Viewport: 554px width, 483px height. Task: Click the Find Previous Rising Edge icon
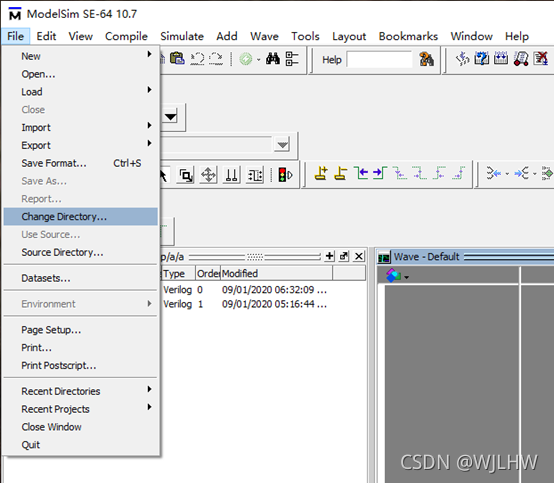[x=439, y=173]
